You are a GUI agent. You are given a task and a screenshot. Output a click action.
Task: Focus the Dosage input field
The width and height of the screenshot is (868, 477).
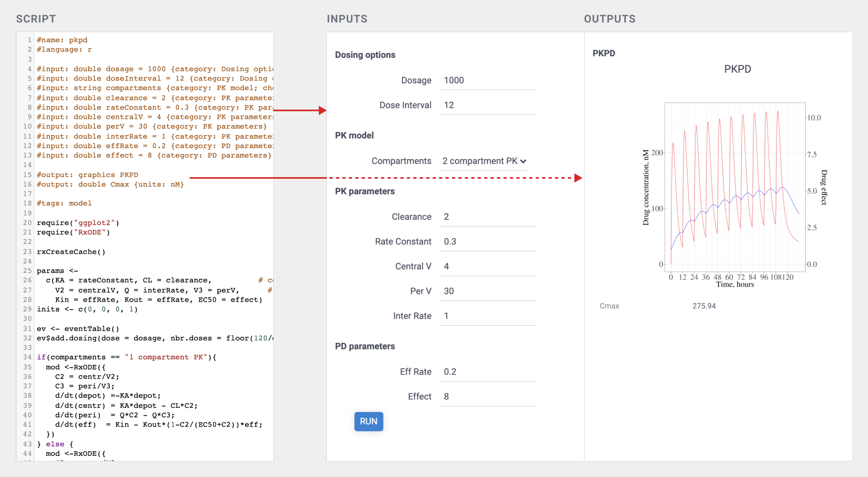[488, 80]
